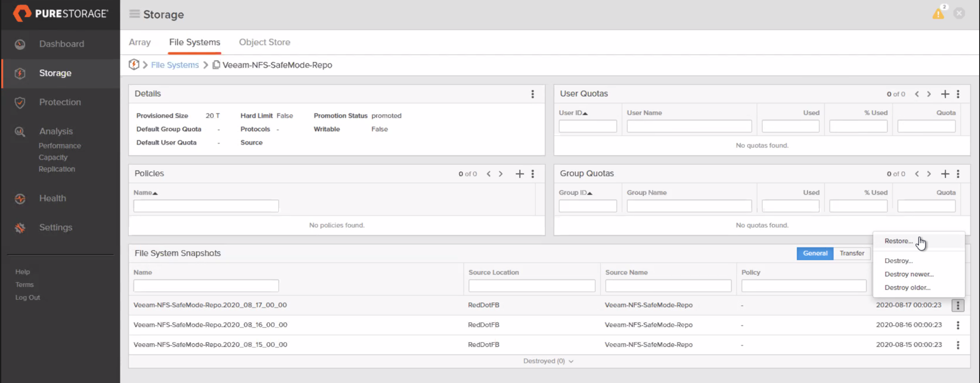
Task: Add a new group quota with plus
Action: pyautogui.click(x=945, y=174)
